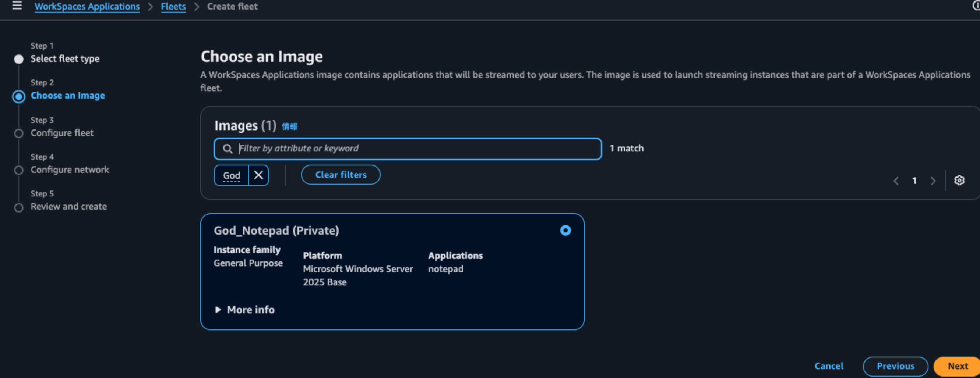Select Step 3 Configure fleet
The width and height of the screenshot is (980, 378).
tap(62, 133)
